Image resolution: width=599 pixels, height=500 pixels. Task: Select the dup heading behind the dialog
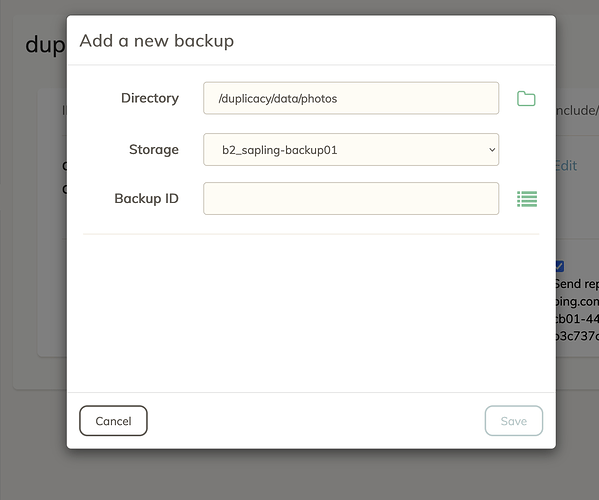tap(45, 46)
